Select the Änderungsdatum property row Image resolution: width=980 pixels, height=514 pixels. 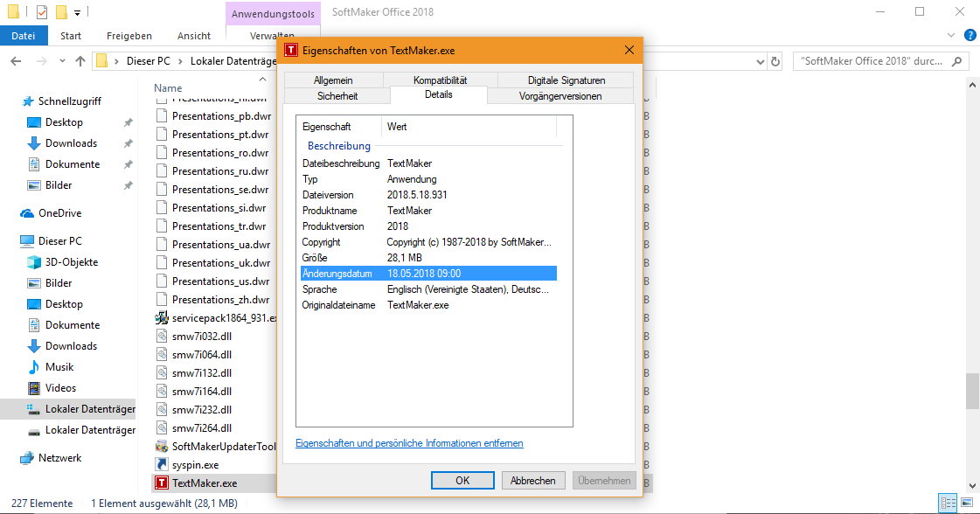tap(428, 274)
